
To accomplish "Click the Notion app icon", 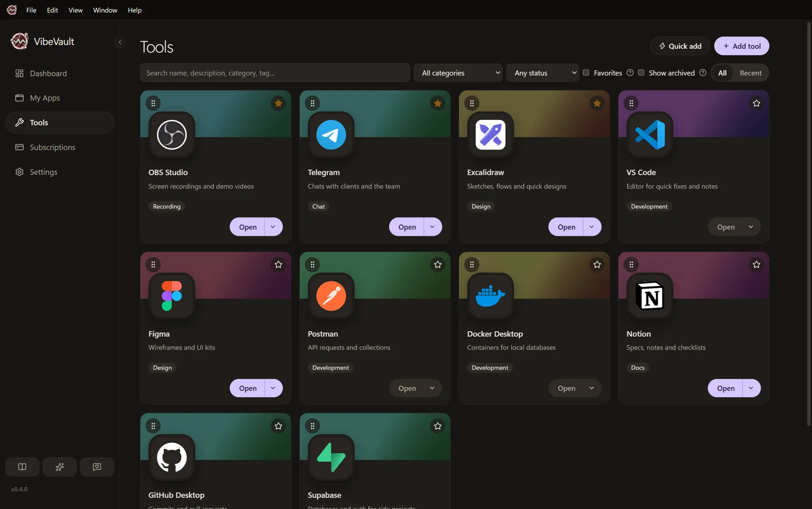I will click(x=650, y=296).
